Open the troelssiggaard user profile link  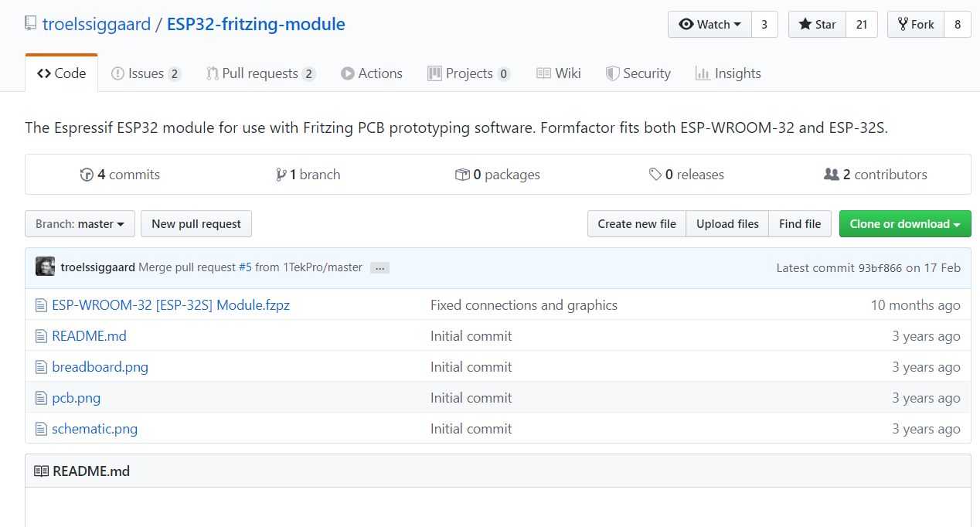pyautogui.click(x=97, y=24)
